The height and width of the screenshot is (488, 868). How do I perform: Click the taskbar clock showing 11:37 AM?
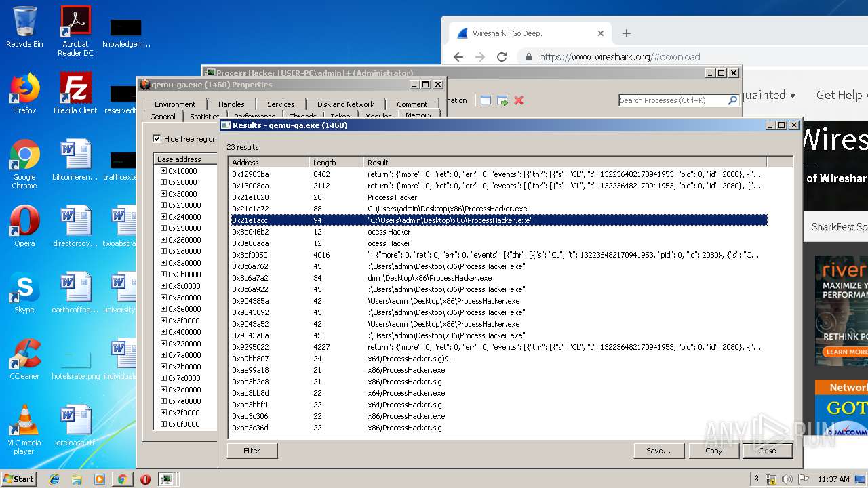pos(833,479)
